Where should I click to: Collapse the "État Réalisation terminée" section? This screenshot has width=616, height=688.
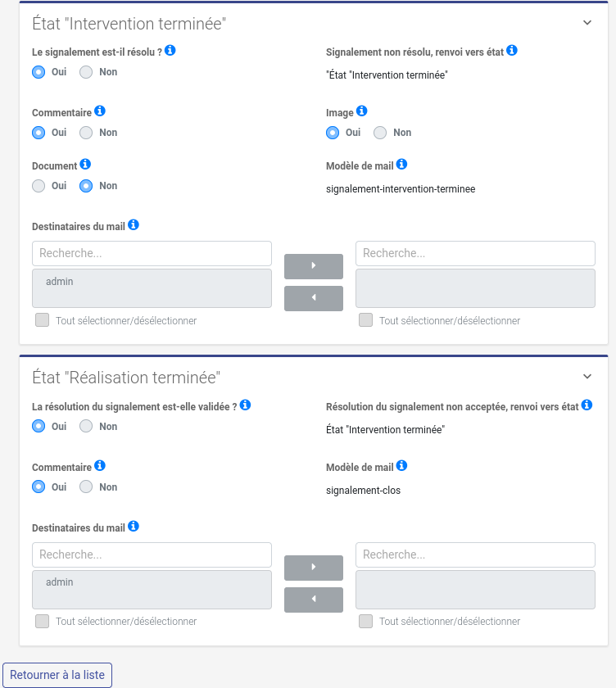pyautogui.click(x=587, y=377)
